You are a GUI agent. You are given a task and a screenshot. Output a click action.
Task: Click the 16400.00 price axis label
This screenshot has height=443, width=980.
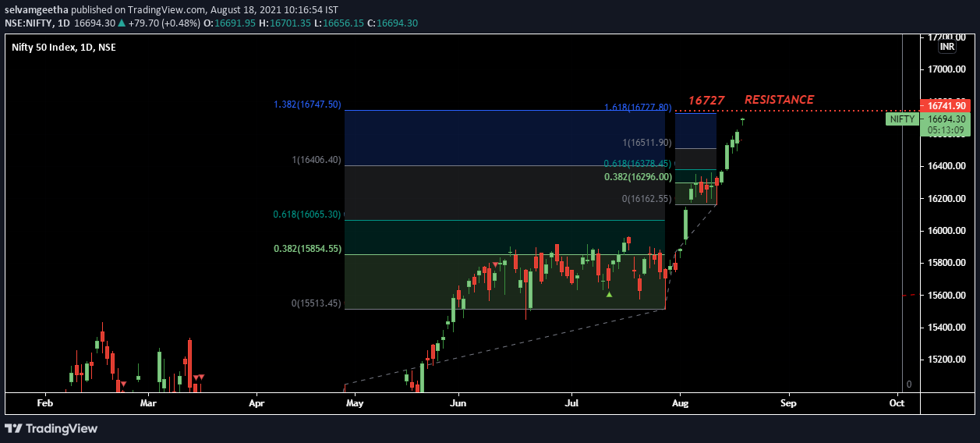[x=946, y=166]
